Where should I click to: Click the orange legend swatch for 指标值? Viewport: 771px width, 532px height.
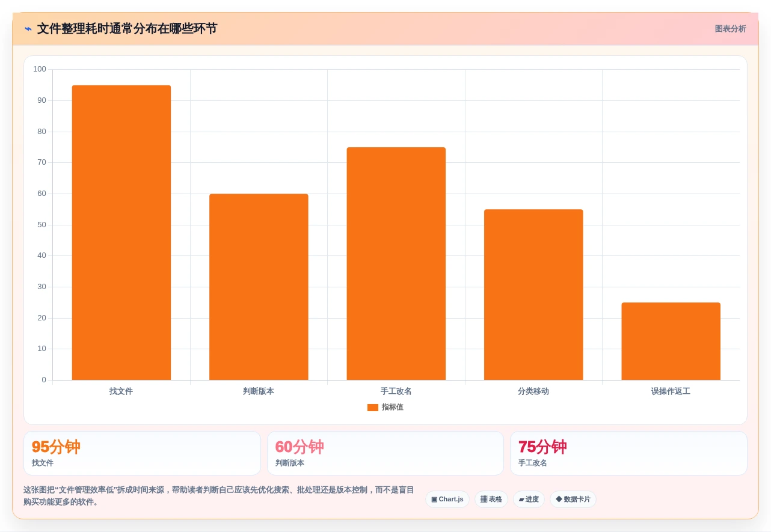tap(373, 408)
